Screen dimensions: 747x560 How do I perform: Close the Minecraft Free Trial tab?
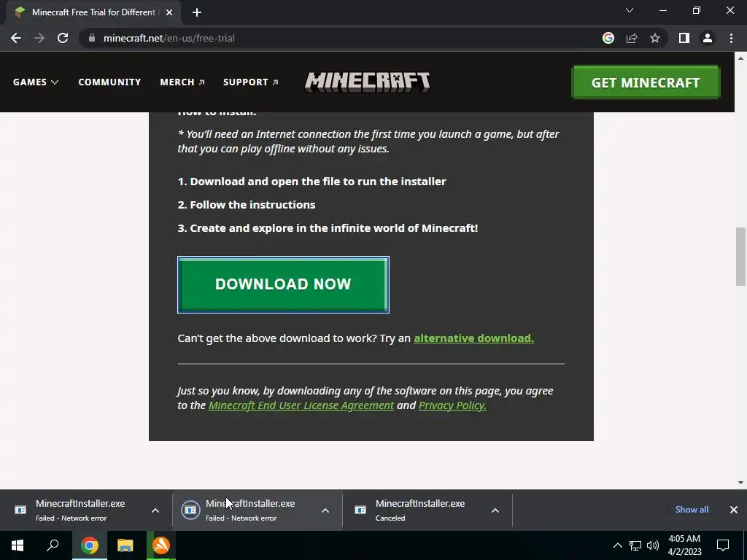[169, 12]
